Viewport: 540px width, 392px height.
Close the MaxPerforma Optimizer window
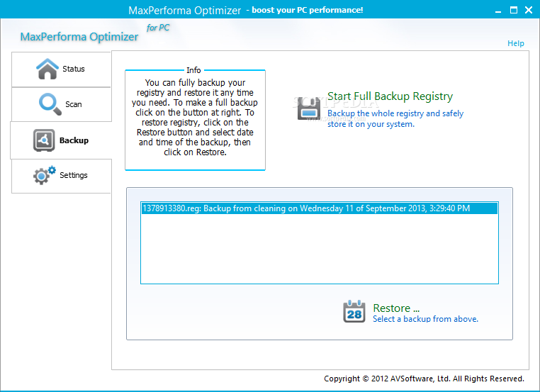(x=529, y=10)
